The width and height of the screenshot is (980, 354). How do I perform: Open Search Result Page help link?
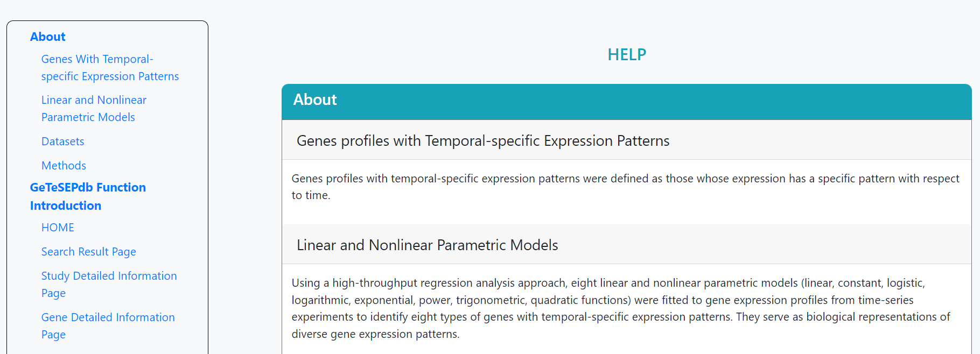coord(88,252)
